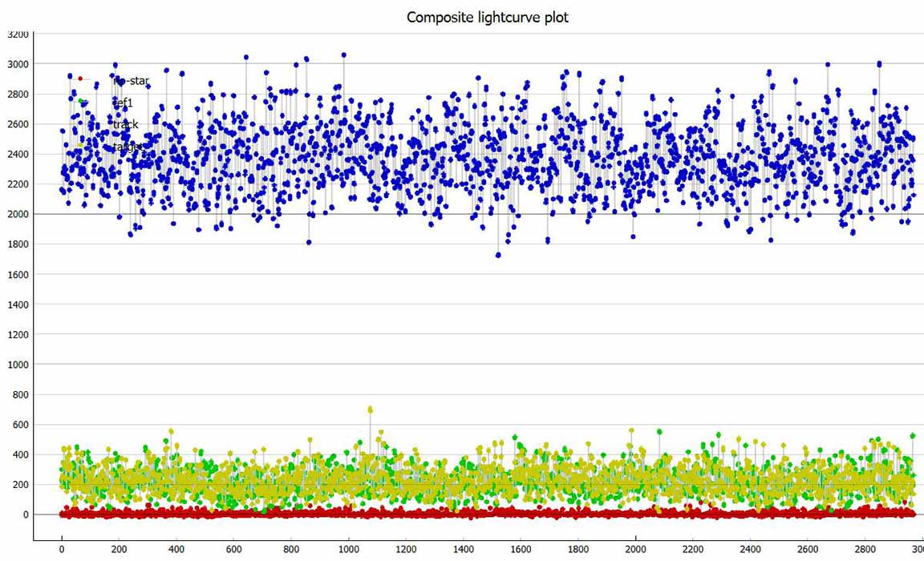Screen dimensions: 924x561
Task: Select the no-star legend label
Action: 132,80
